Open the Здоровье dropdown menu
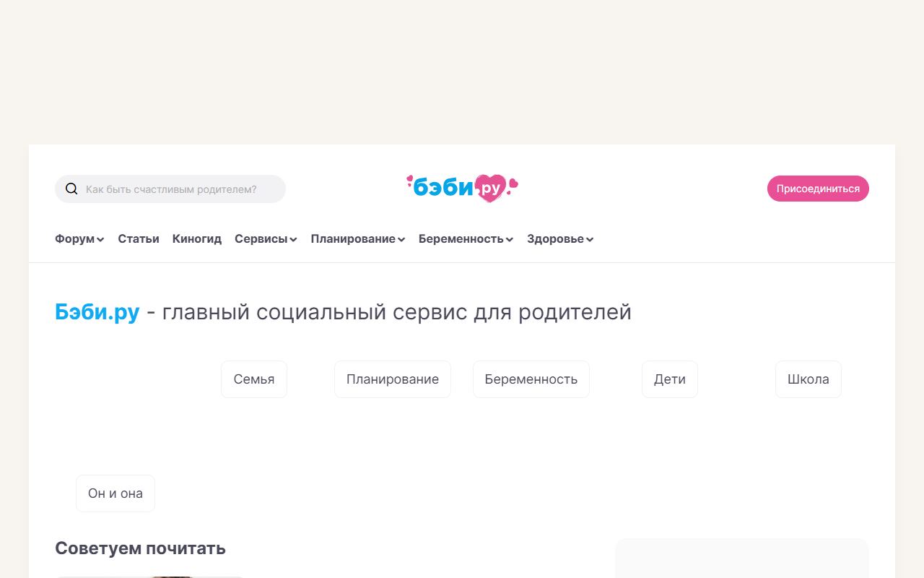The height and width of the screenshot is (578, 924). 560,239
